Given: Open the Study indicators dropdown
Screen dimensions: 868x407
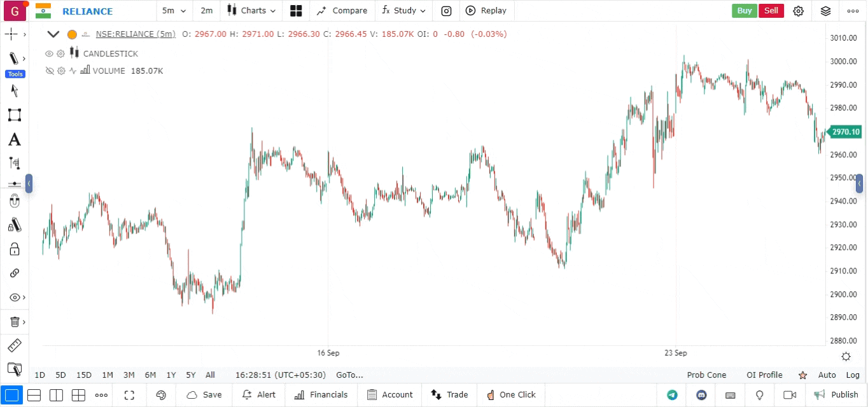Looking at the screenshot, I should pos(404,11).
